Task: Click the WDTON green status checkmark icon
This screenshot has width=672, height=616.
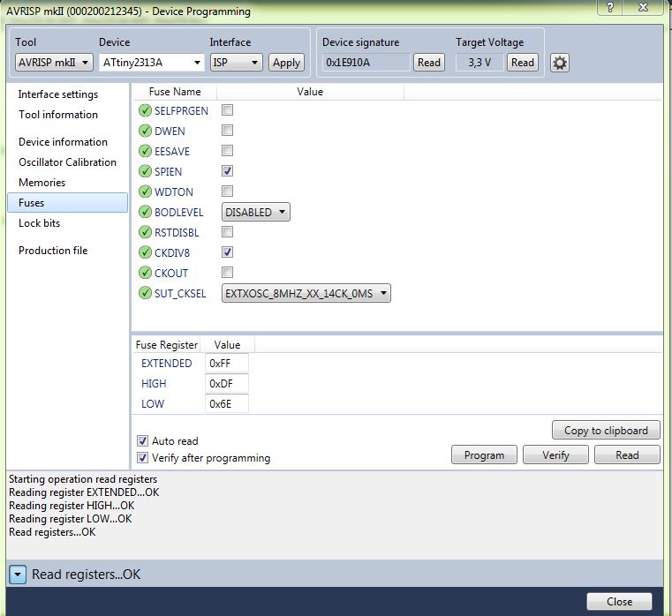Action: pos(146,192)
